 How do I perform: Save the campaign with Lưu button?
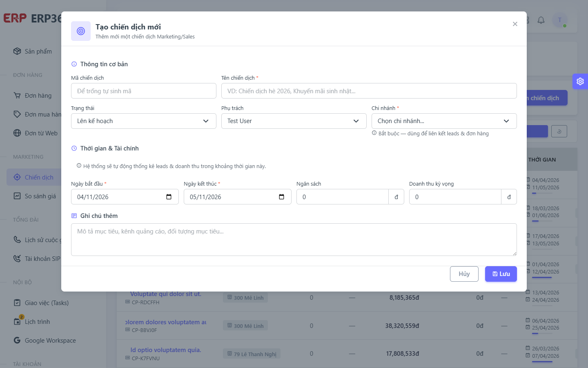501,274
